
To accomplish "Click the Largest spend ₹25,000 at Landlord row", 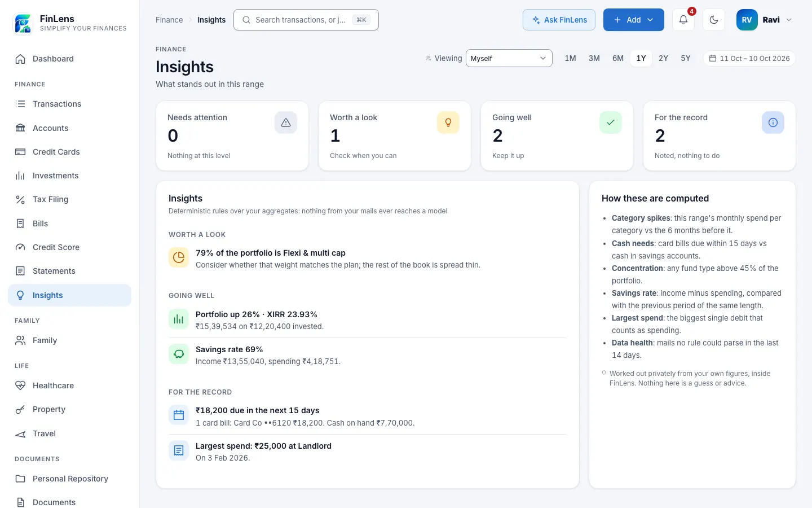I will (x=367, y=452).
